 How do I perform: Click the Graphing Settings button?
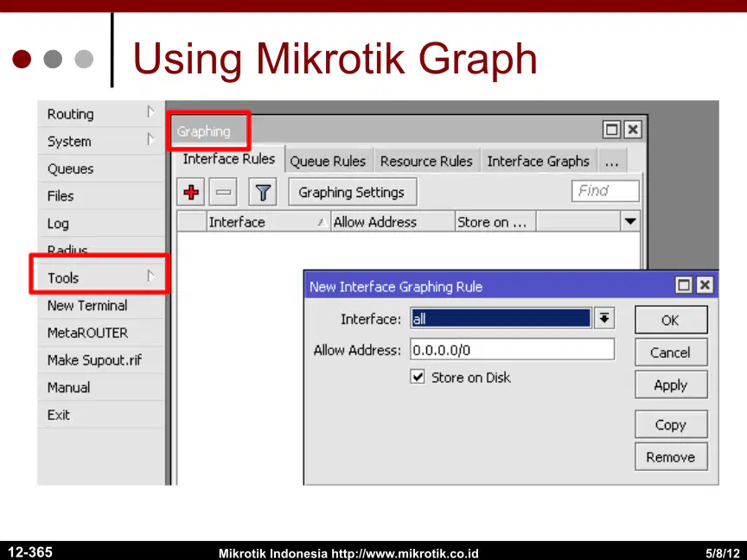point(352,193)
